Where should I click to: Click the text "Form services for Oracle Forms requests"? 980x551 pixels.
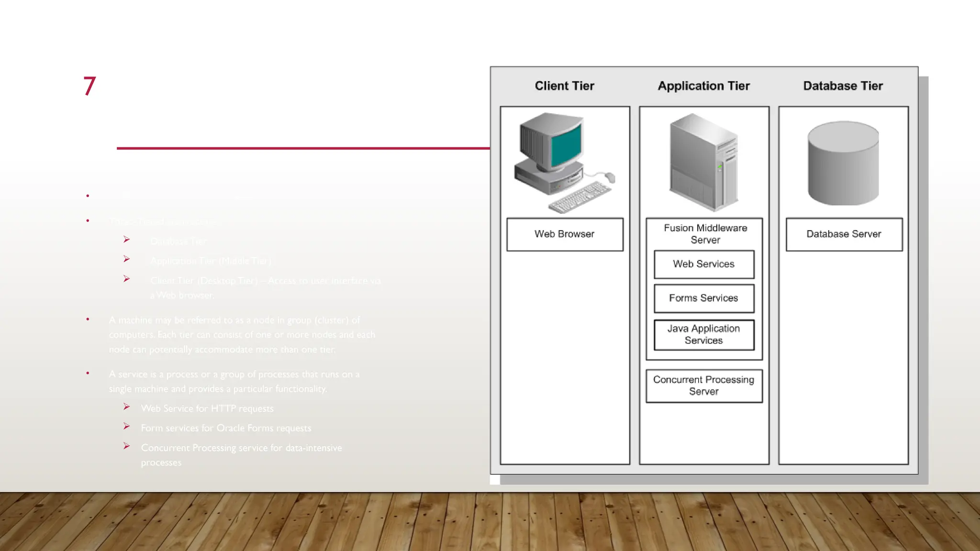coord(226,428)
